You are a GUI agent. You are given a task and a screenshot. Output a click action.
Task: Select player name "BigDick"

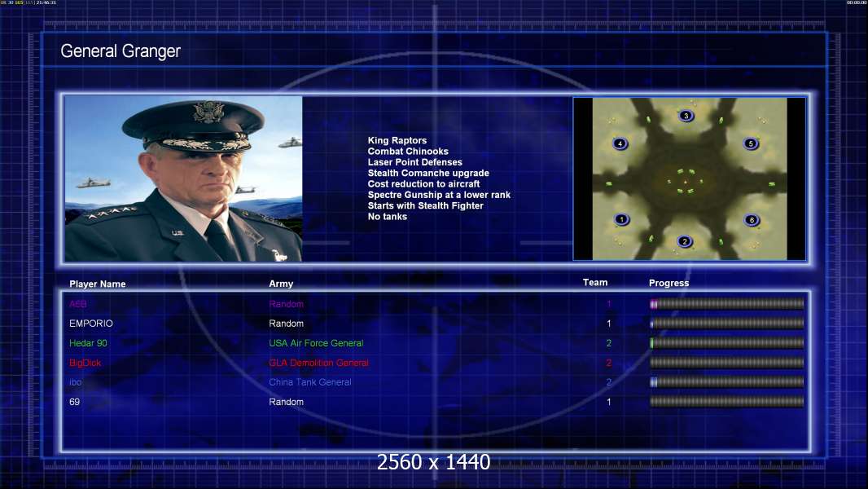[x=85, y=363]
